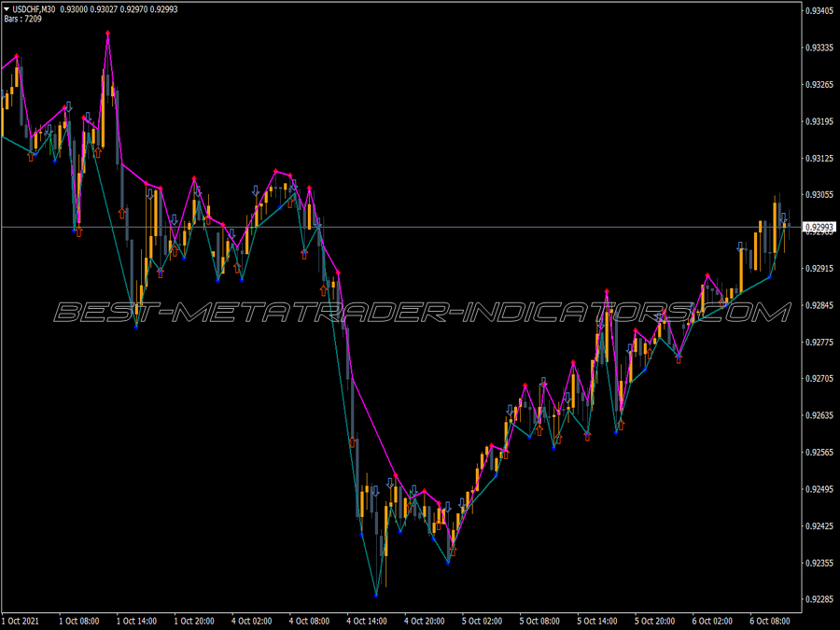
Task: Click price level 0.93405 on the axis
Action: [819, 10]
